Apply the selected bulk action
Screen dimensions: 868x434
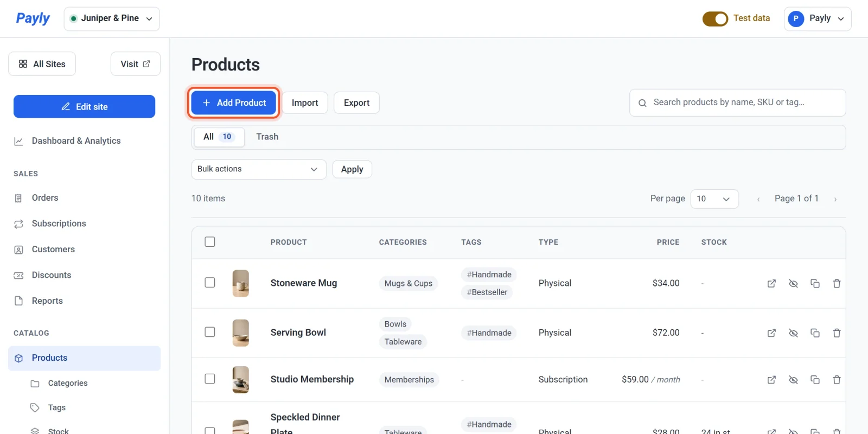352,169
